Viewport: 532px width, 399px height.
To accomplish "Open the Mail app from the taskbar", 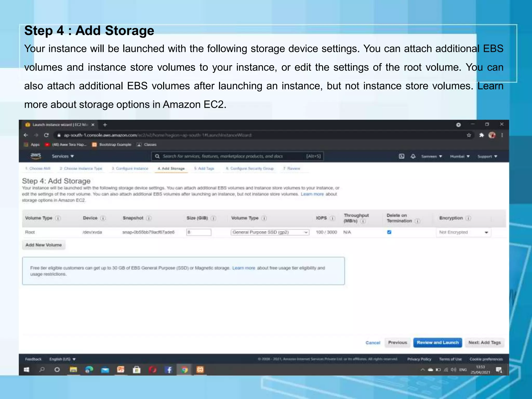I will tap(105, 369).
